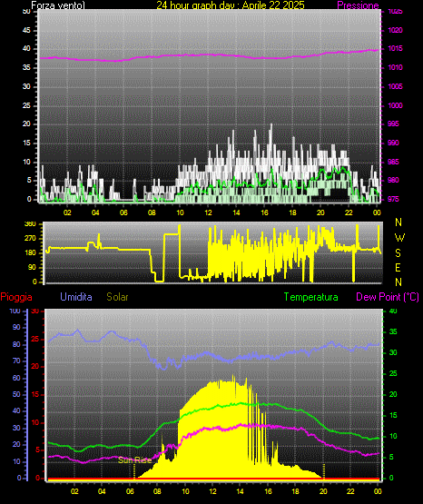This screenshot has width=423, height=504.
Task: Click the 'W' compass direction label
Action: tap(399, 238)
